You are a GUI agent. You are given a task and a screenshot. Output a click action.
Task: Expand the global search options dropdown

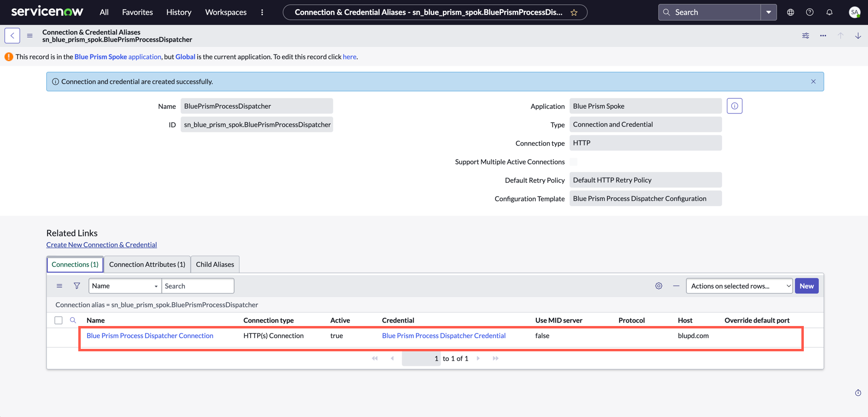point(768,12)
